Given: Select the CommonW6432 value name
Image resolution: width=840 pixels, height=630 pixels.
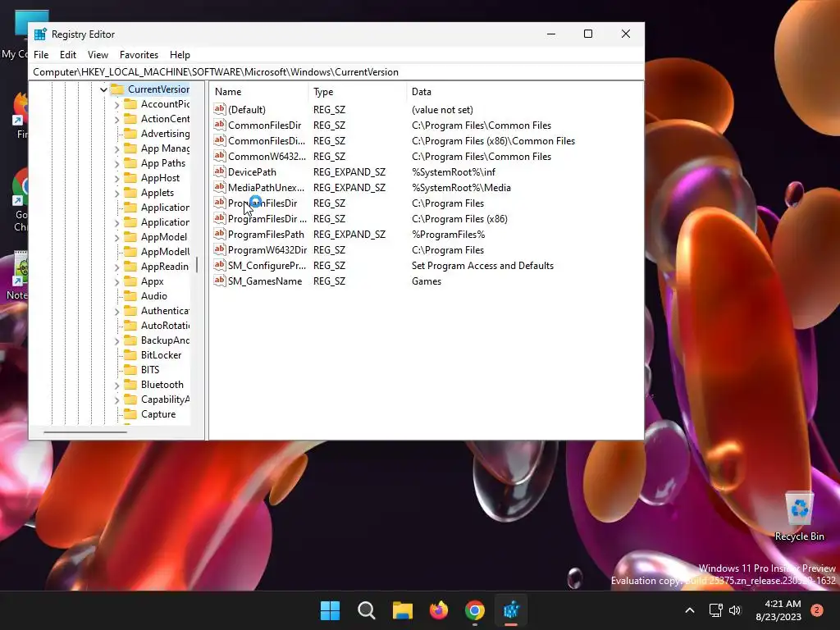Looking at the screenshot, I should pos(267,157).
